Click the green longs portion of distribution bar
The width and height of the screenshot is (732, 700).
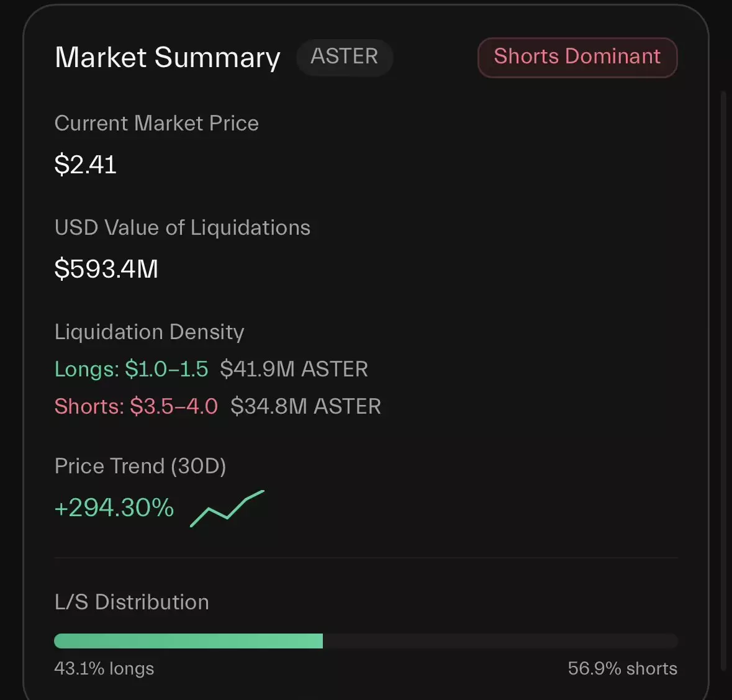point(188,641)
